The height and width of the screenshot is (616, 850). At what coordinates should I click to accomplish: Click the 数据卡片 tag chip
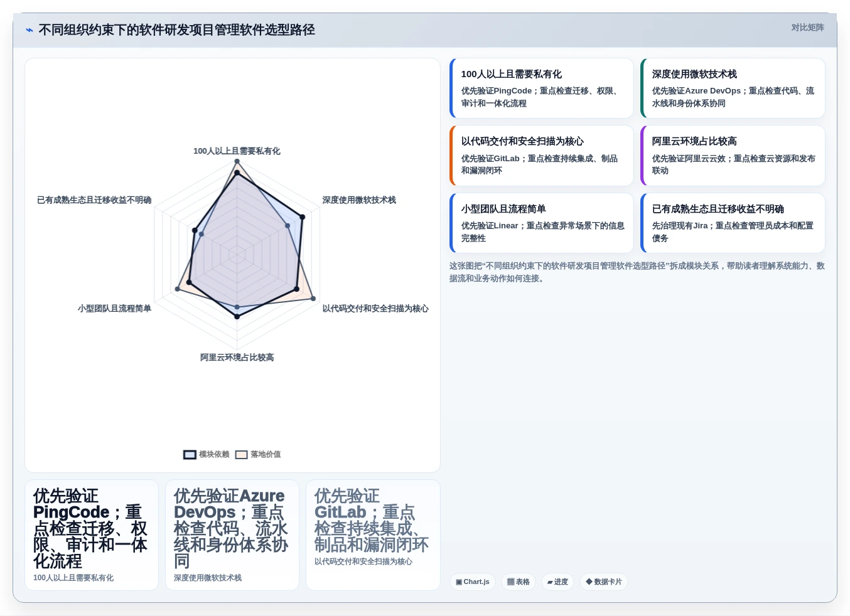(x=604, y=582)
